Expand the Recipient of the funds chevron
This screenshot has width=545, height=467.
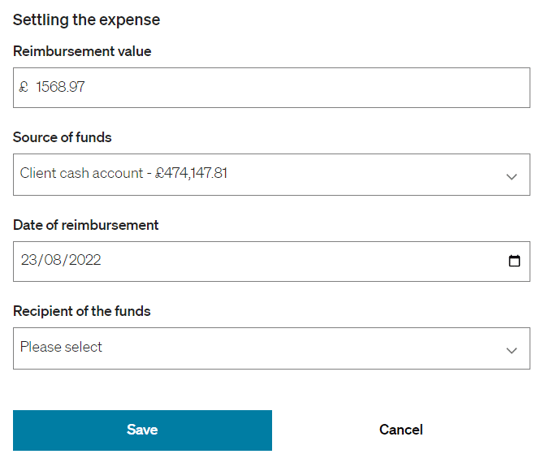(511, 351)
